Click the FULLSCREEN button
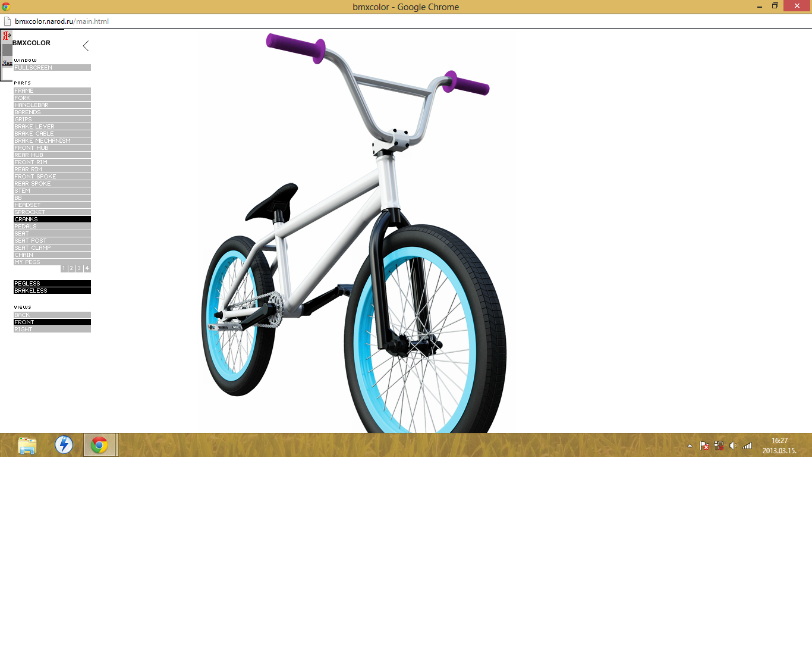The height and width of the screenshot is (668, 812). pyautogui.click(x=52, y=68)
